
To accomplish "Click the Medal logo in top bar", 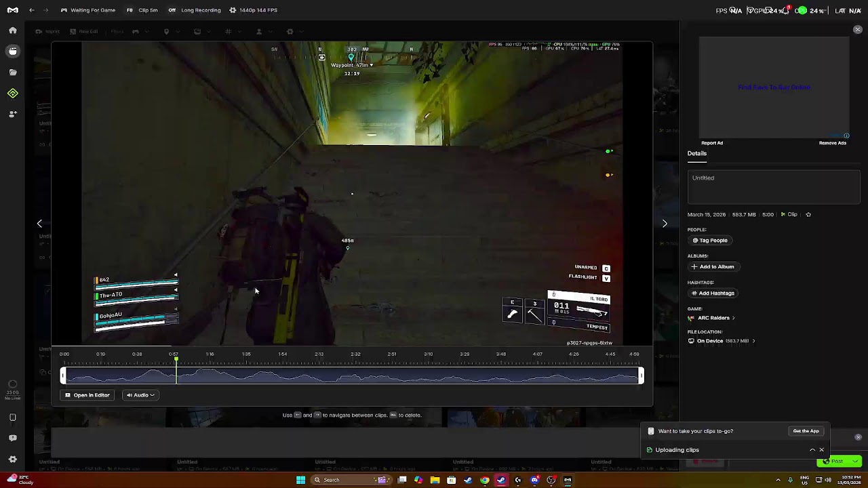I will [13, 10].
